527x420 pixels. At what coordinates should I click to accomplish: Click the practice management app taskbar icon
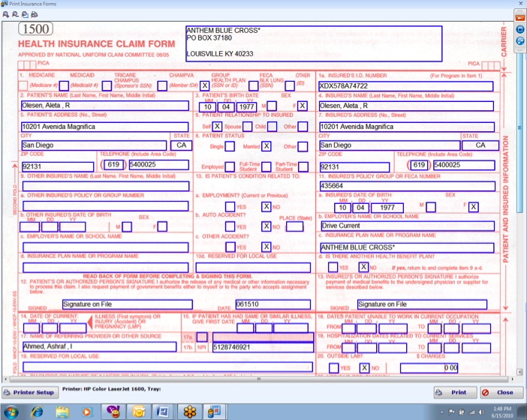[x=215, y=412]
